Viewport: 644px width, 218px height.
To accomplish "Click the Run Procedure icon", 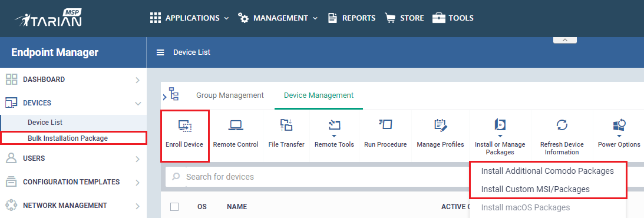I will click(385, 124).
